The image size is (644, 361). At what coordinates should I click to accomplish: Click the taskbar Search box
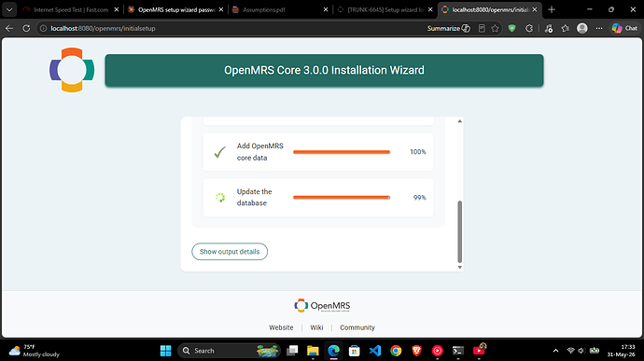pos(230,351)
